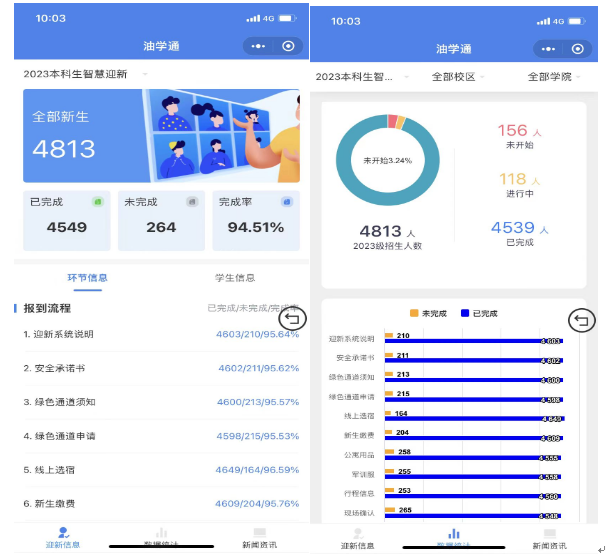The height and width of the screenshot is (554, 614).
Task: Tap the gray icon on 未完成 card
Action: [193, 201]
